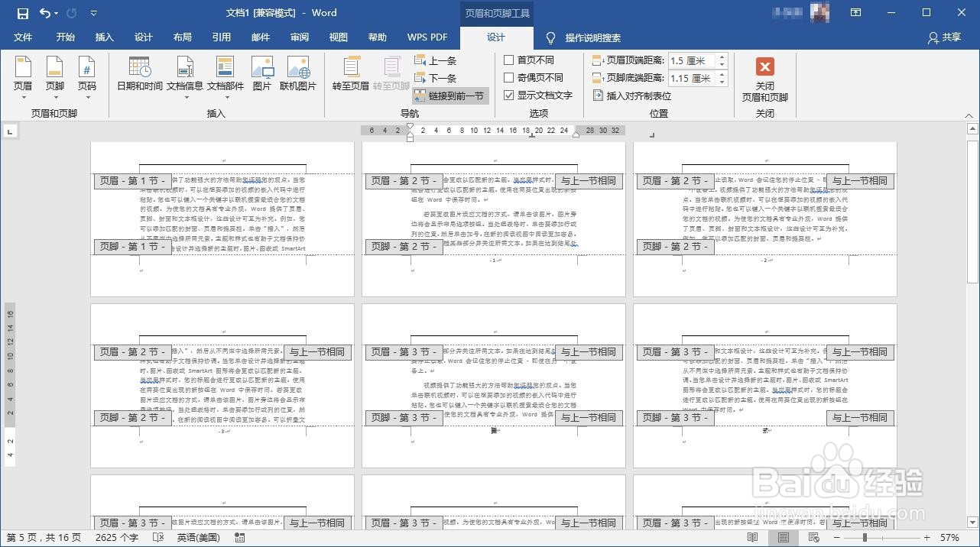Click the proofing check icon in status bar
980x547 pixels.
tap(158, 538)
